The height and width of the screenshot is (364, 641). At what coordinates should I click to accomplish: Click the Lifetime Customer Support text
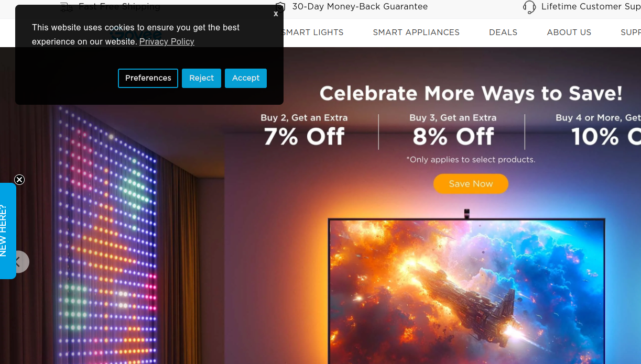point(591,7)
